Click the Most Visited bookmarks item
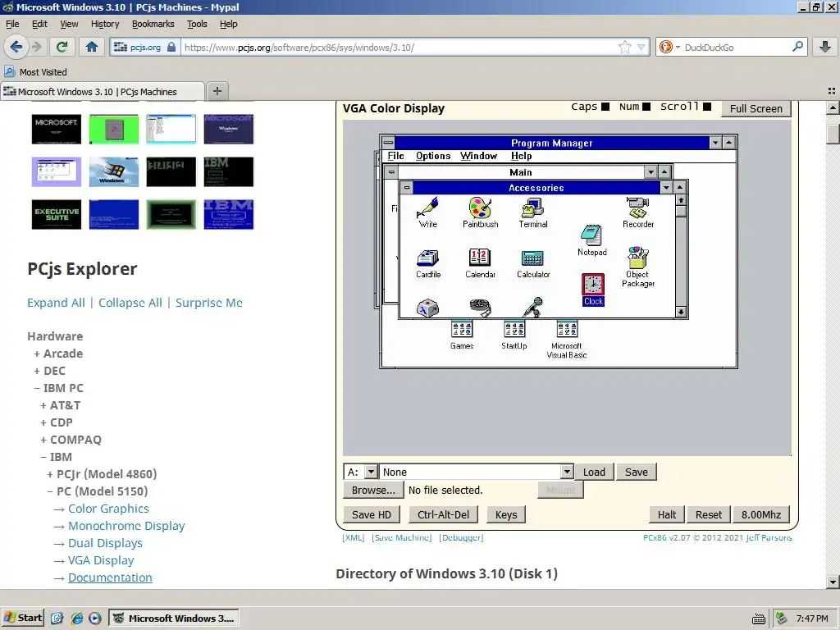 click(36, 72)
